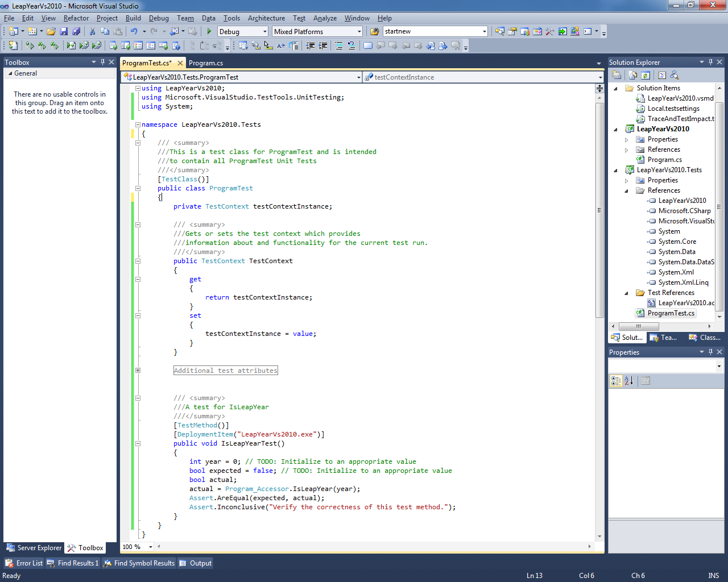
Task: Sort Properties alphabetically using the A-Z icon
Action: (x=630, y=381)
